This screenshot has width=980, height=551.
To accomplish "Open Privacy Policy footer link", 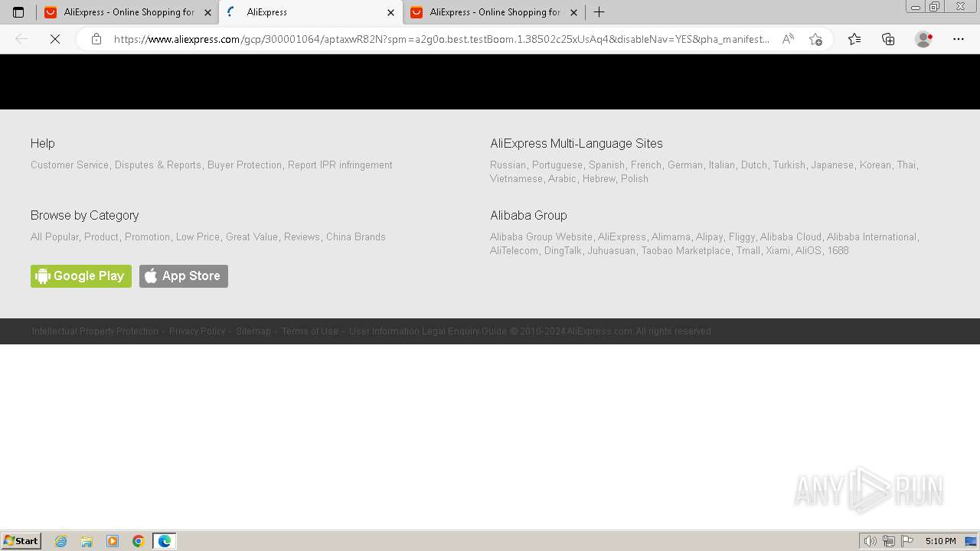I will [197, 331].
